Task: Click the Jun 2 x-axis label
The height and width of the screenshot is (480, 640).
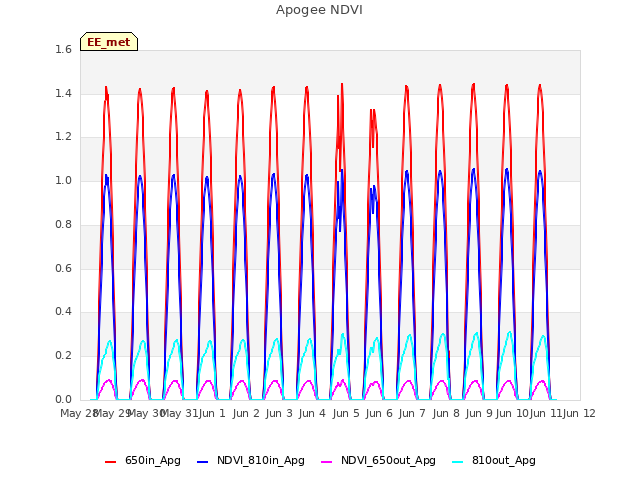Action: coord(246,413)
